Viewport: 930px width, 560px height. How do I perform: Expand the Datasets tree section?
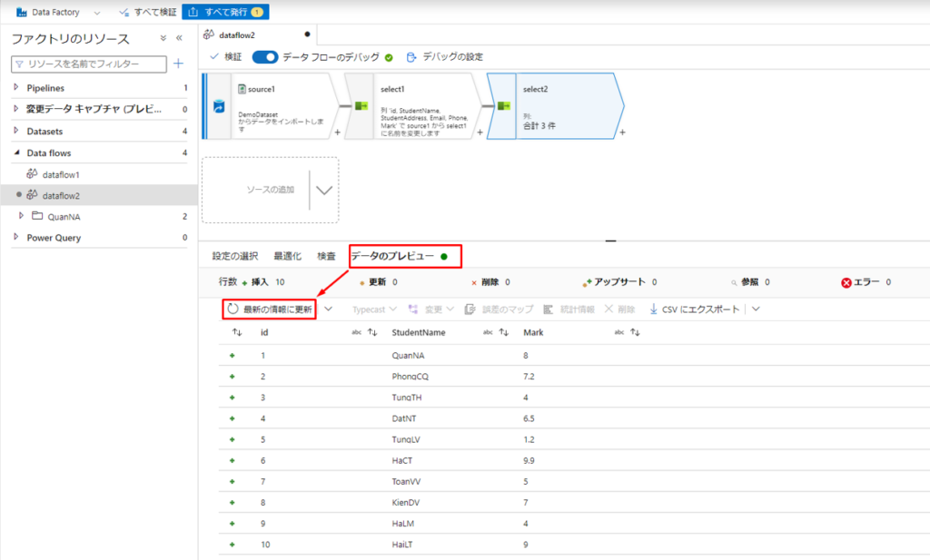[16, 132]
